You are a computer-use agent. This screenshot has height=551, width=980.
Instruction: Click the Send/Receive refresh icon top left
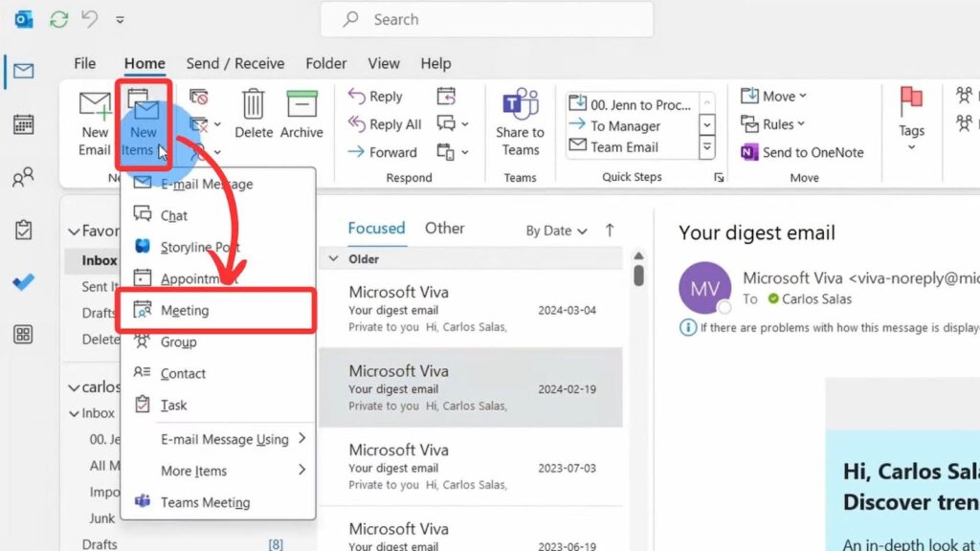pos(59,19)
